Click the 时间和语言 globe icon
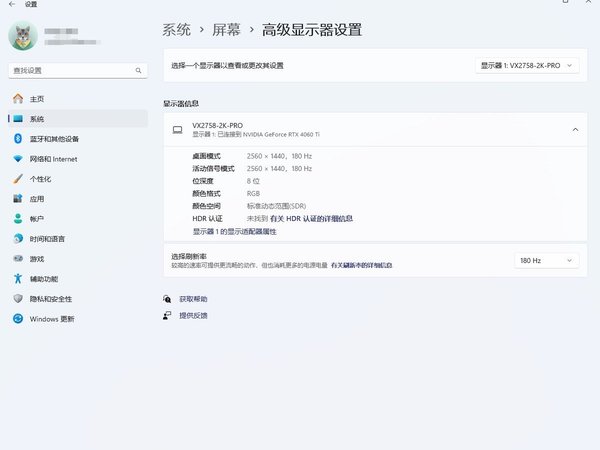 point(18,238)
